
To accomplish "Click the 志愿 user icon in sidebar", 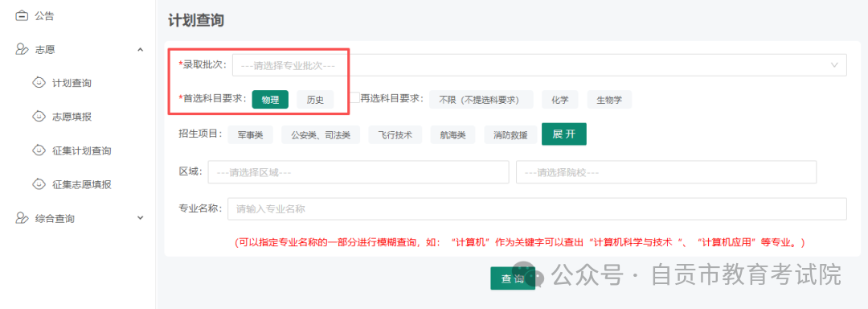I will (x=21, y=49).
